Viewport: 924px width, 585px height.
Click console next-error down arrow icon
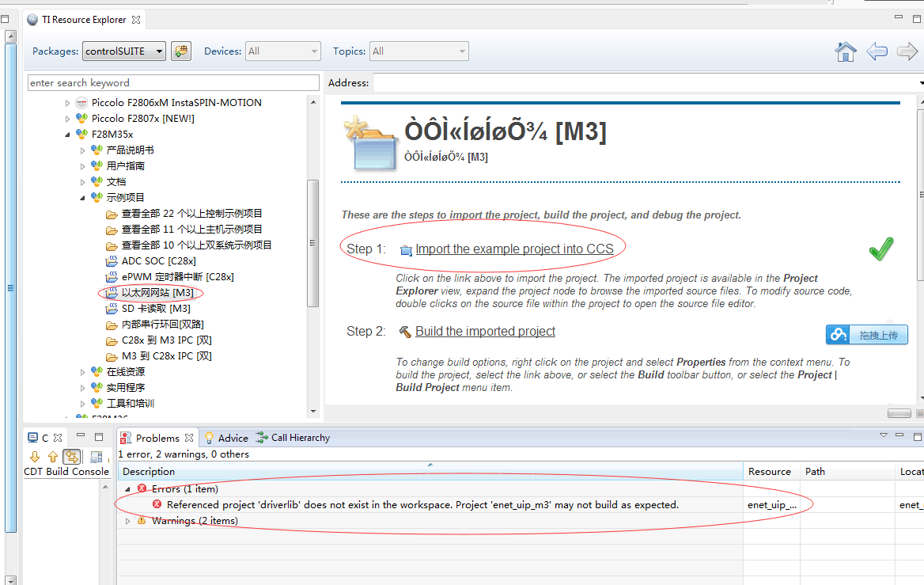coord(35,457)
